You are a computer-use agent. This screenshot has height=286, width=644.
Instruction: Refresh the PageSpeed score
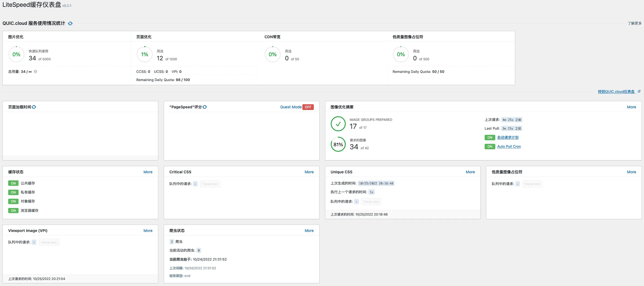tap(205, 107)
